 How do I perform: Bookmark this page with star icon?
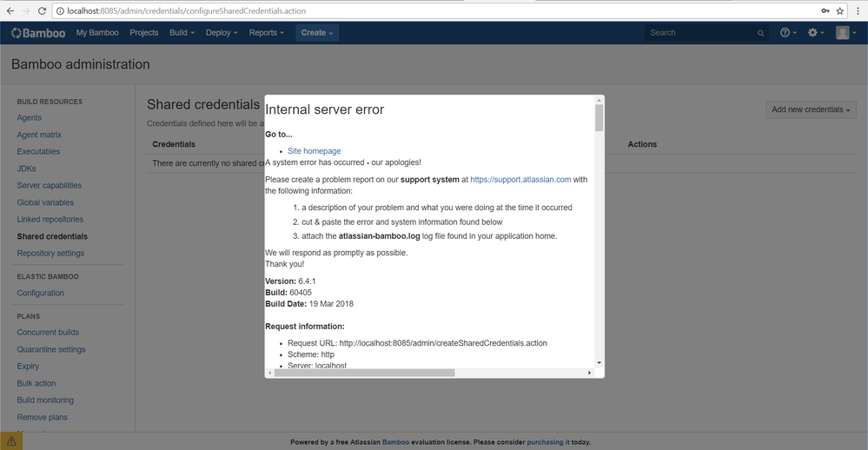tap(840, 10)
